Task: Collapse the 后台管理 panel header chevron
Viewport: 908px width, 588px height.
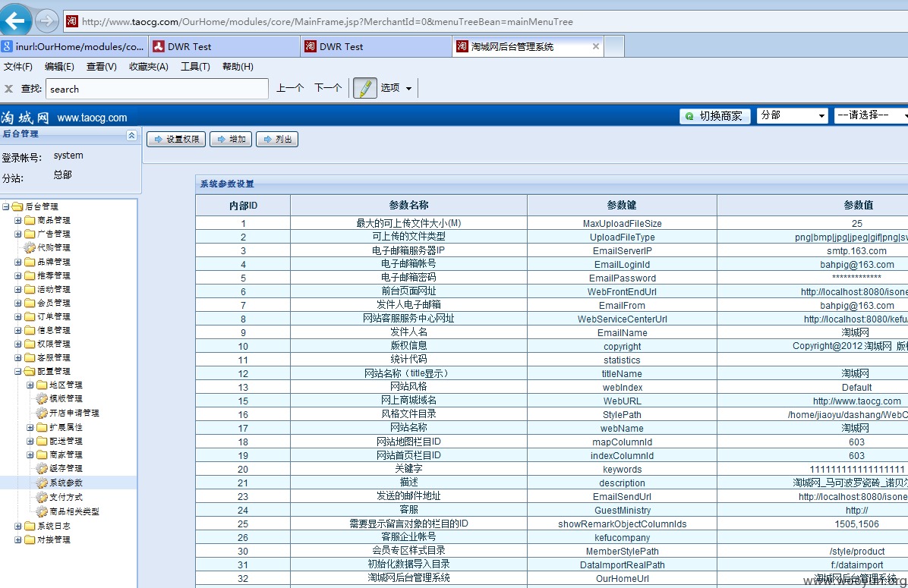Action: (x=131, y=135)
